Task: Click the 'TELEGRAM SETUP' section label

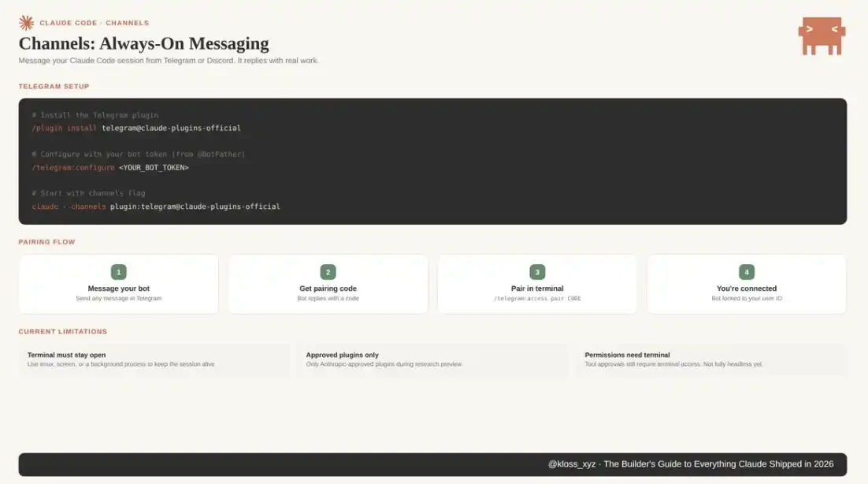Action: point(54,87)
